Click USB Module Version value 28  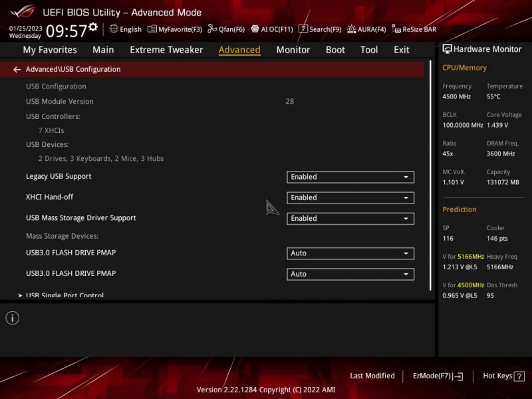tap(290, 102)
